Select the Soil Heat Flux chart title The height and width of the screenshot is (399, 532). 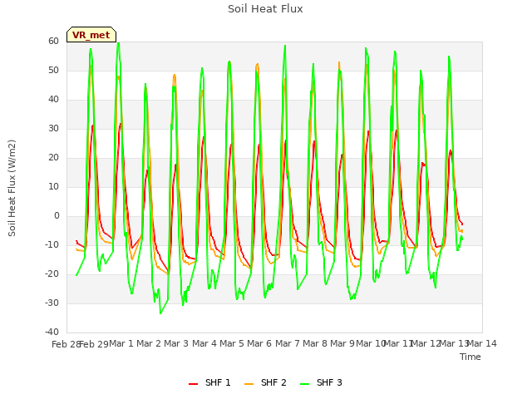pyautogui.click(x=265, y=9)
